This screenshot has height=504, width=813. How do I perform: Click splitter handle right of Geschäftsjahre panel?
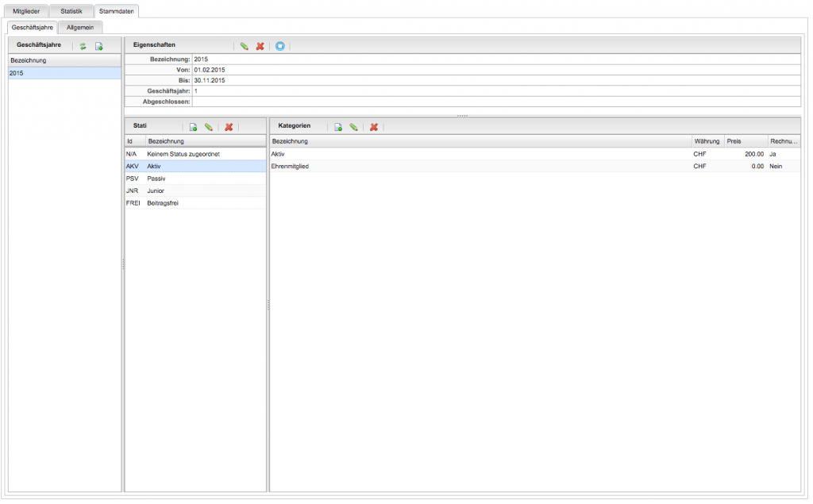[123, 264]
